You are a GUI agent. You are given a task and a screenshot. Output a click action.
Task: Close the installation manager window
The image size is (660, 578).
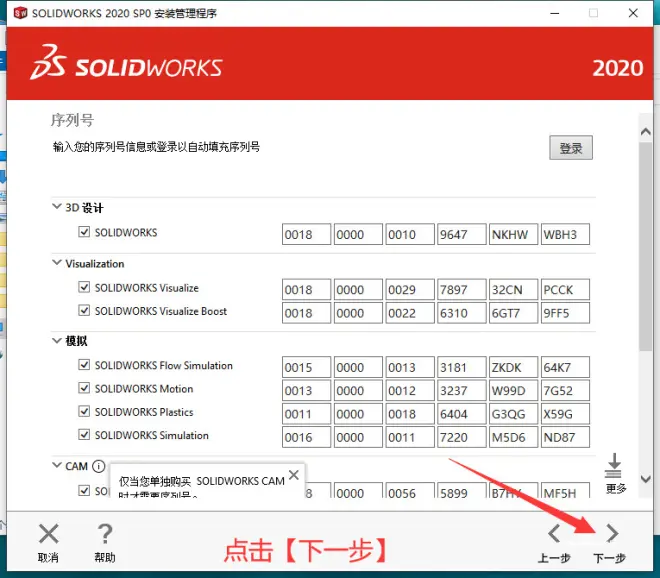633,13
